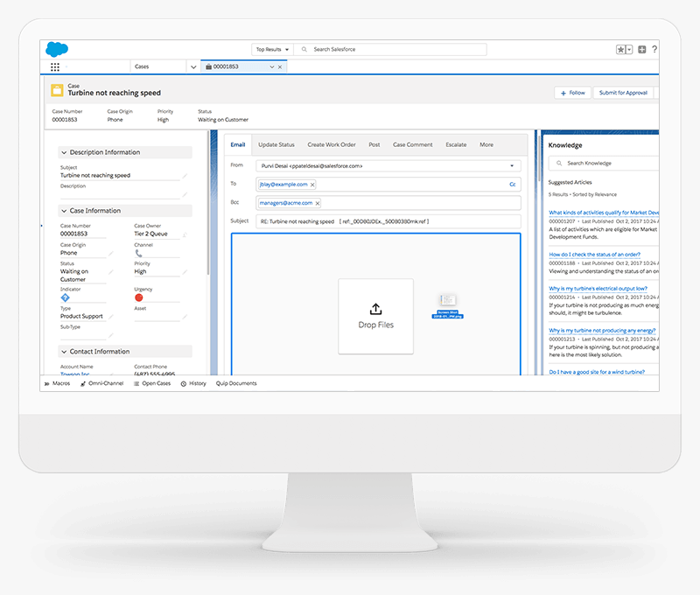700x595 pixels.
Task: Open Omni-Channel utility bar item
Action: coord(101,383)
